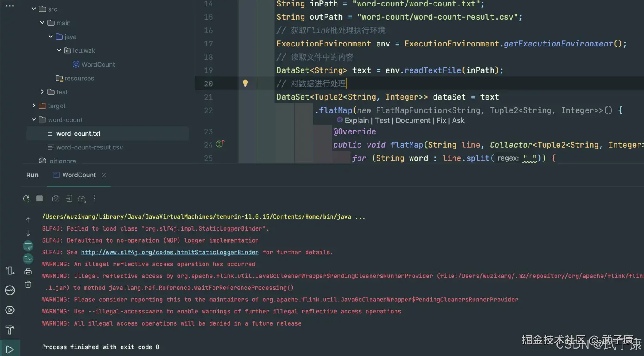Select word-count-result.csv in project tree
644x356 pixels.
[89, 147]
